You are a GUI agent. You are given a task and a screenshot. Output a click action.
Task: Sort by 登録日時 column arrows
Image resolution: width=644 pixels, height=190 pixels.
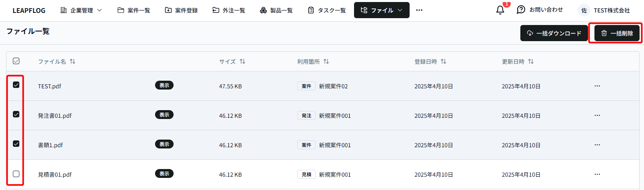pyautogui.click(x=443, y=61)
